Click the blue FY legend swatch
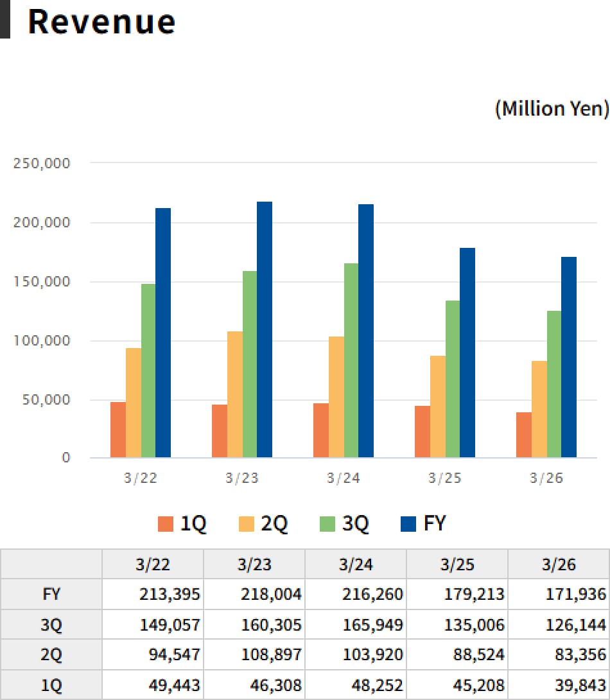Image resolution: width=610 pixels, height=700 pixels. point(408,523)
